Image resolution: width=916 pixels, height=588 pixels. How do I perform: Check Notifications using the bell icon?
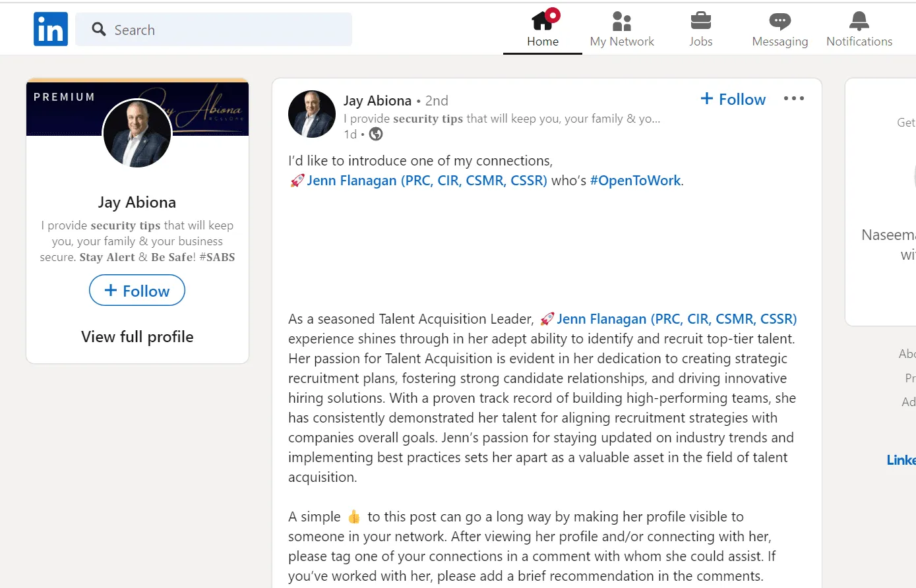[858, 21]
